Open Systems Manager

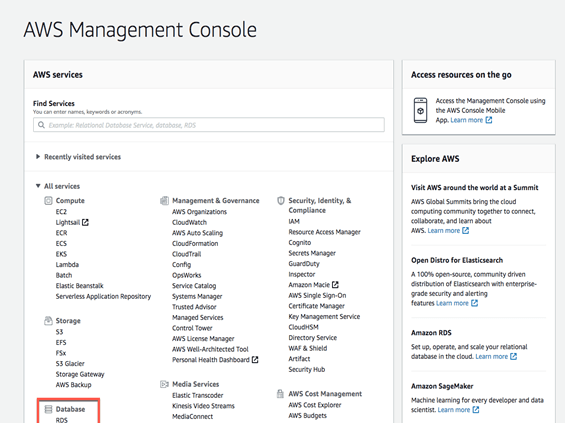[197, 296]
